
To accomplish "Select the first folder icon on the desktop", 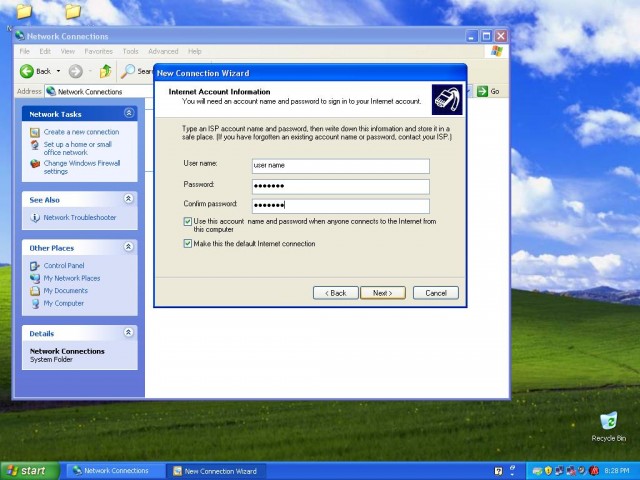I will pos(24,11).
